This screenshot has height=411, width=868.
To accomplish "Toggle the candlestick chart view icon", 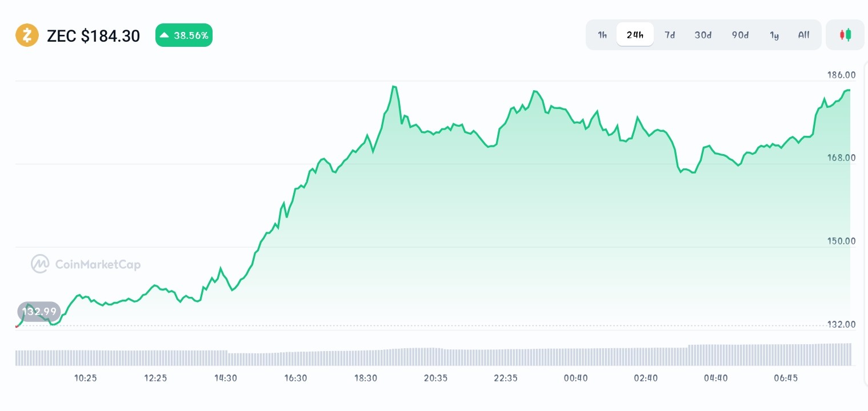I will click(845, 35).
